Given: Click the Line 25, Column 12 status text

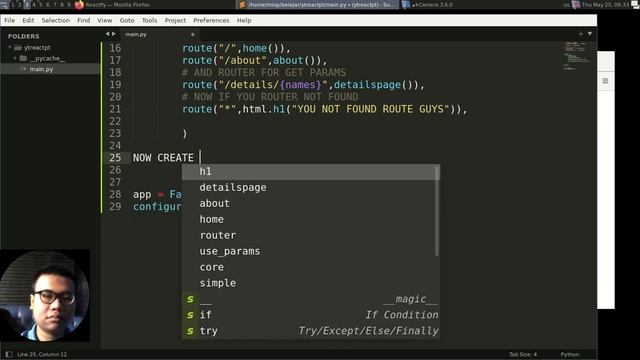Looking at the screenshot, I should (42, 354).
